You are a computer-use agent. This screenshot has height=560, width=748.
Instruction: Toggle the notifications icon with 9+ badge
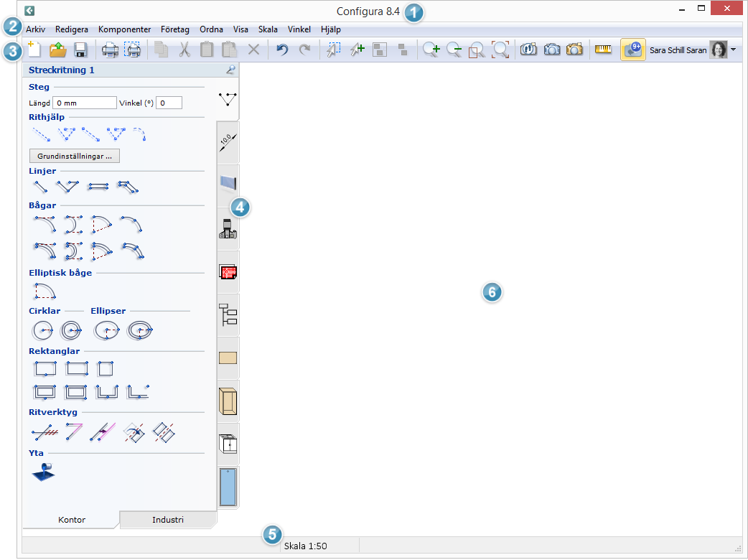click(632, 50)
